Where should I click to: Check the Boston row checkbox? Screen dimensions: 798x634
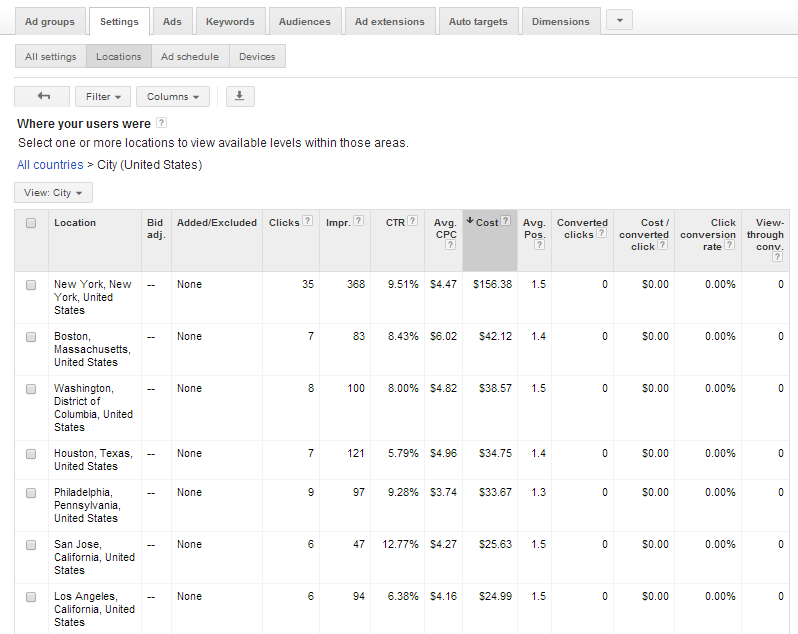(x=31, y=337)
